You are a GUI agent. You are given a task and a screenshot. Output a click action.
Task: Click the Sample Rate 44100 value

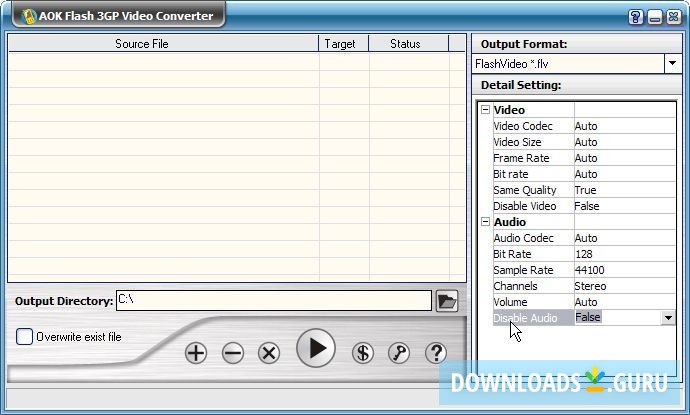[x=590, y=270]
